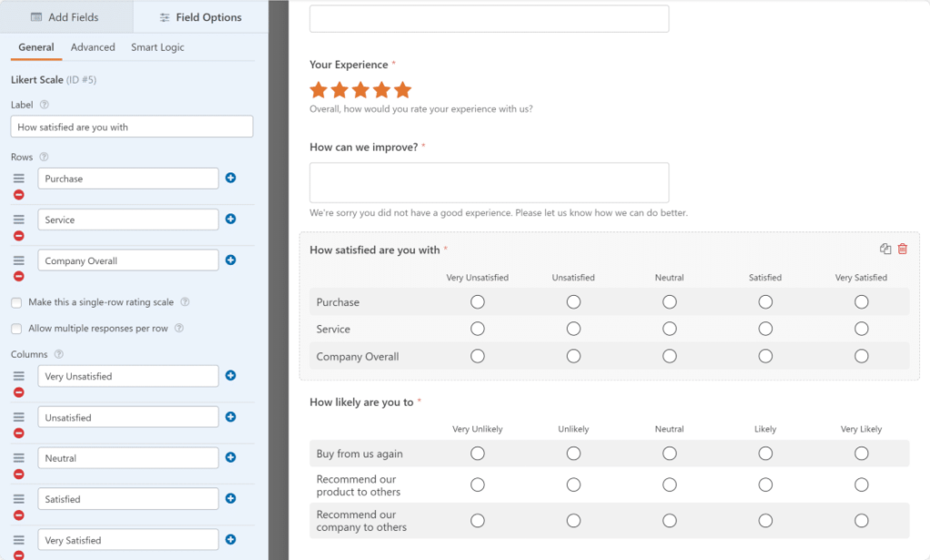
Task: Click the duplicate field icon on Likert scale
Action: click(885, 250)
